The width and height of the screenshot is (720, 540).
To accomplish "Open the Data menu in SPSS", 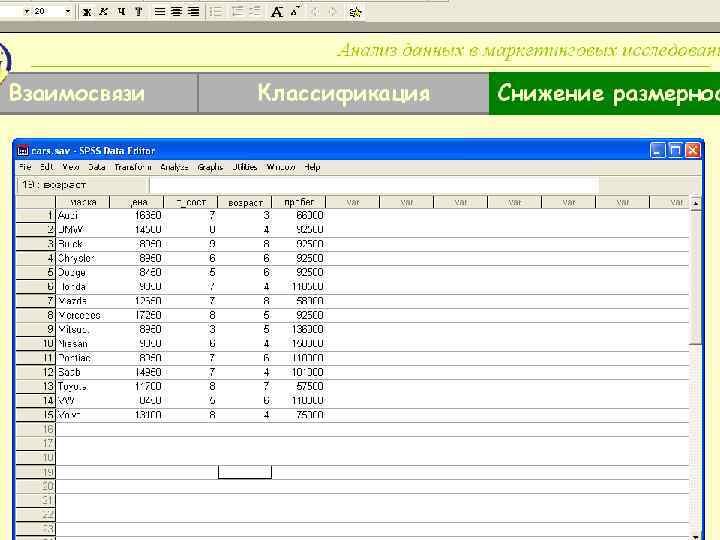I will tap(96, 167).
